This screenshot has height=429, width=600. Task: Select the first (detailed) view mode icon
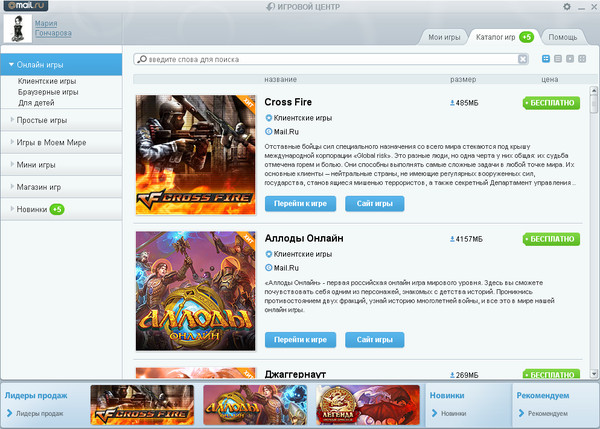546,59
